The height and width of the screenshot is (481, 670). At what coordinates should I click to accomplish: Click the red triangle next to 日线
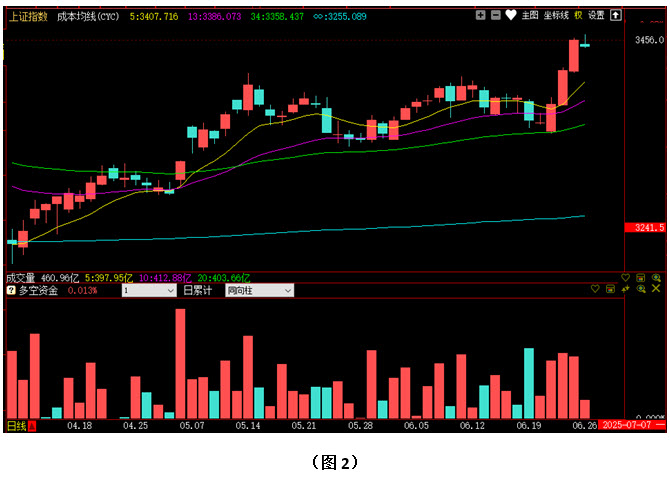(32, 426)
